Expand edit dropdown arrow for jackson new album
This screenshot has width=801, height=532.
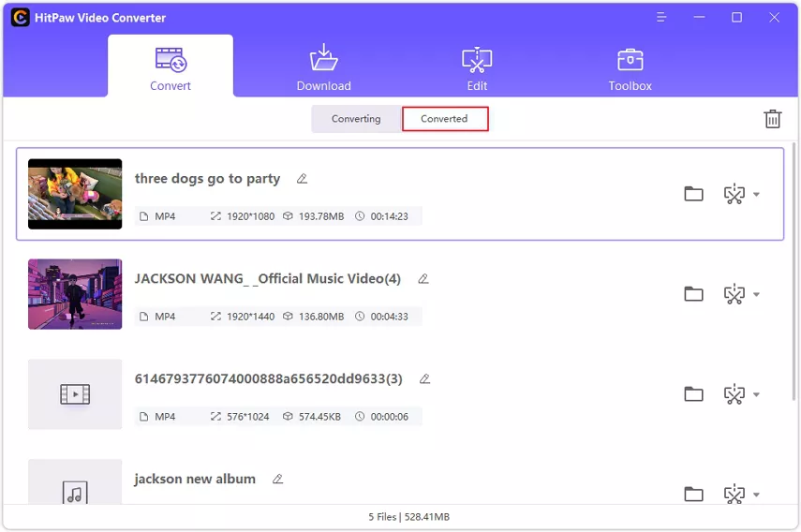click(756, 495)
